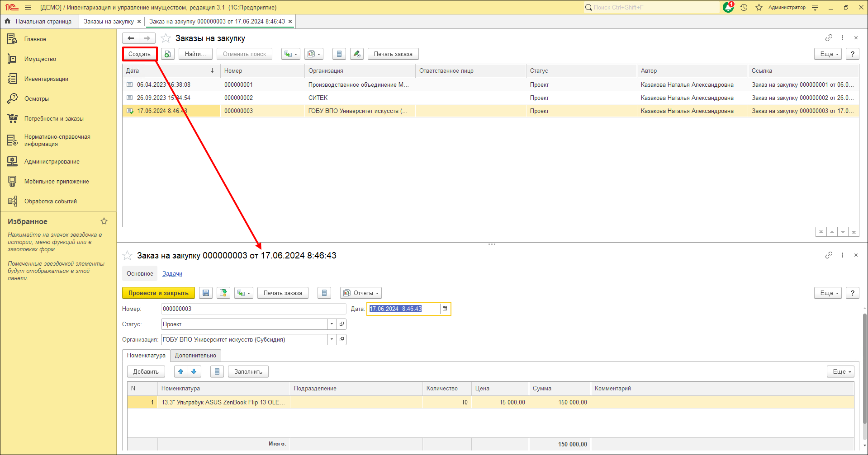The image size is (868, 455).
Task: Open three-dot menu of orders list form
Action: click(x=842, y=38)
